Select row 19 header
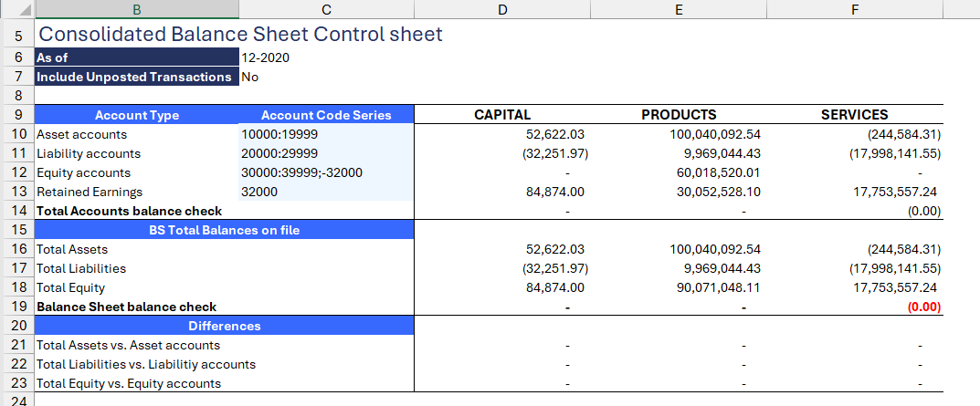The width and height of the screenshot is (980, 406). [16, 307]
